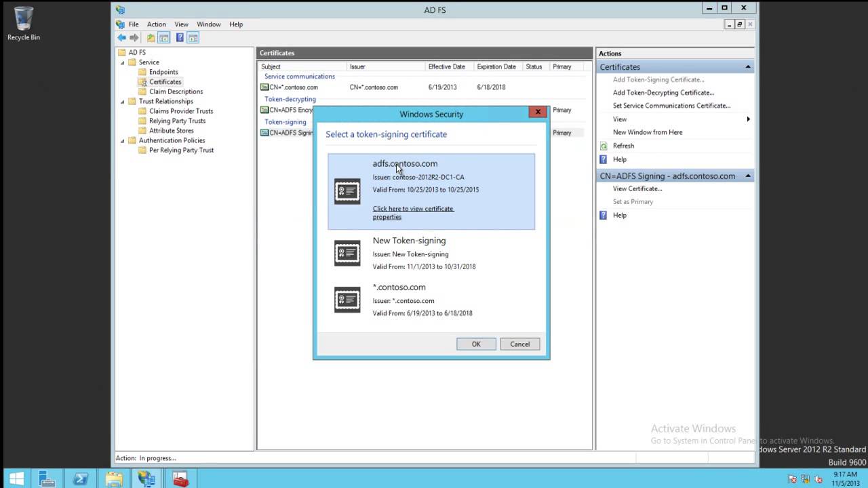Open the Window menu

209,24
